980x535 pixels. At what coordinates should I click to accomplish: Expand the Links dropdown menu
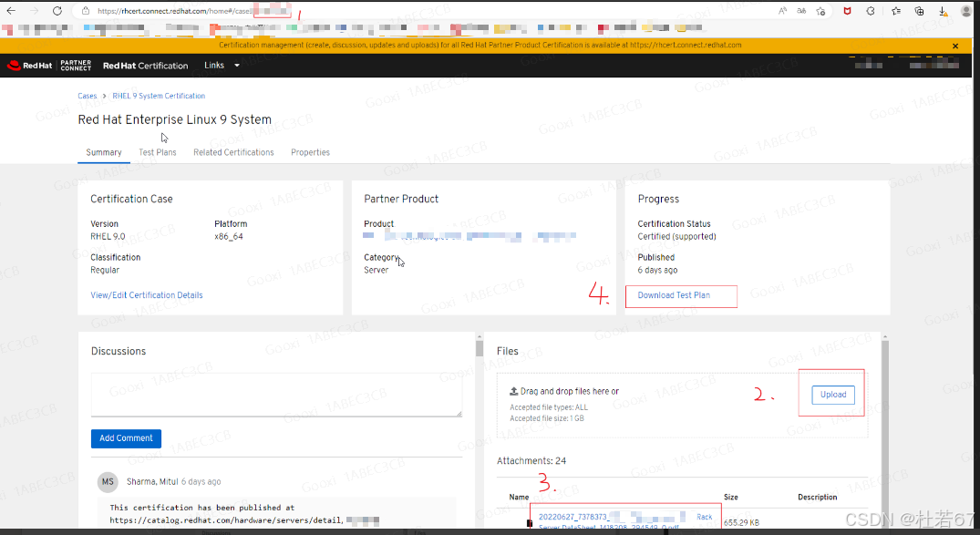coord(222,65)
